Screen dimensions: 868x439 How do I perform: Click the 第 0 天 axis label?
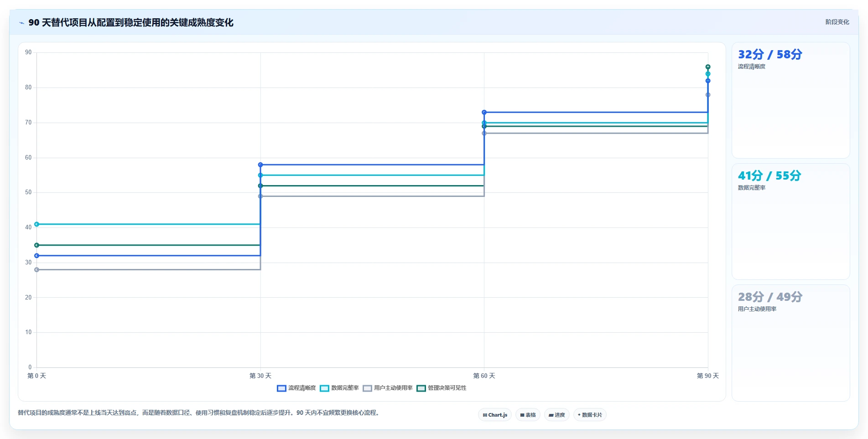click(36, 376)
